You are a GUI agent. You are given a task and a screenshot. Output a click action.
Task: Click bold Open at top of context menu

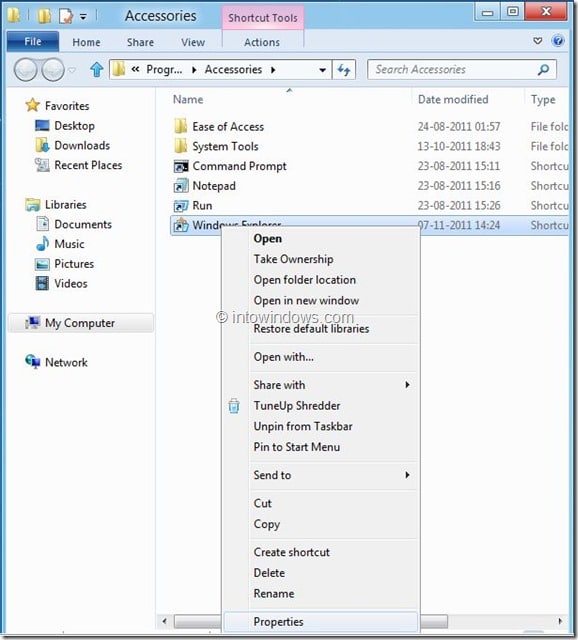pos(267,239)
